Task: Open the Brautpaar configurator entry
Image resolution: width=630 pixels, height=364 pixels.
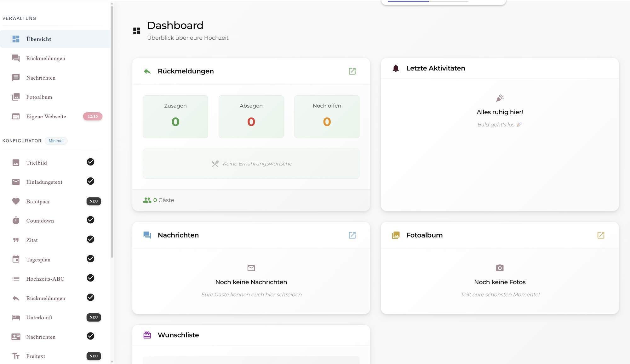Action: tap(38, 201)
